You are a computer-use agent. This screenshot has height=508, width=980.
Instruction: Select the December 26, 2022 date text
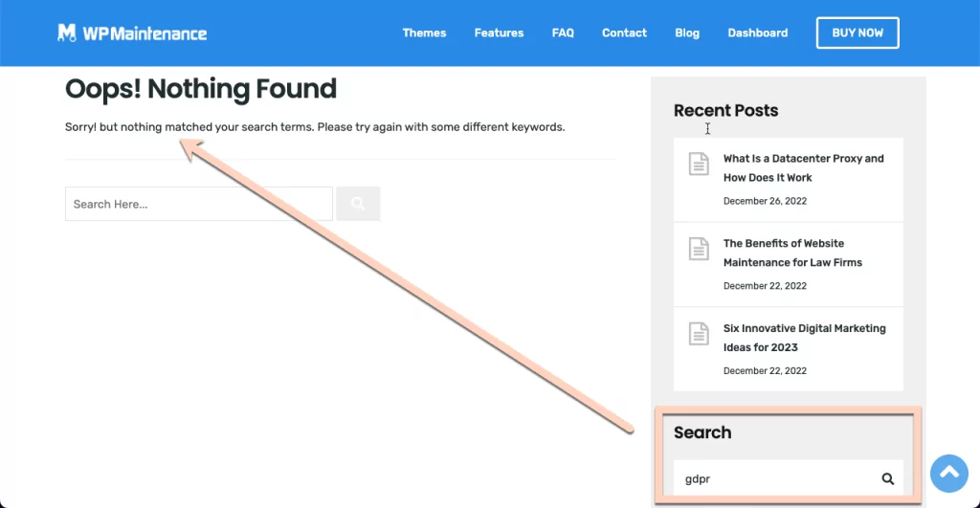[x=765, y=201]
